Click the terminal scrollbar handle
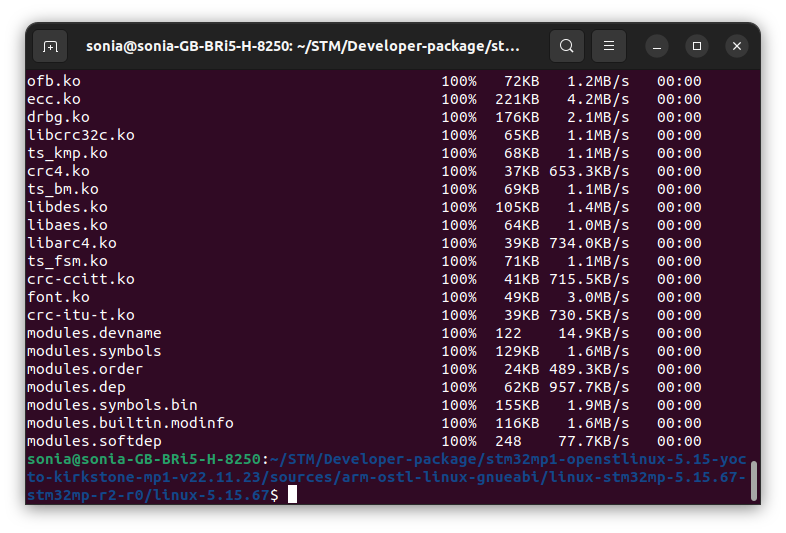The height and width of the screenshot is (533, 786). 753,480
